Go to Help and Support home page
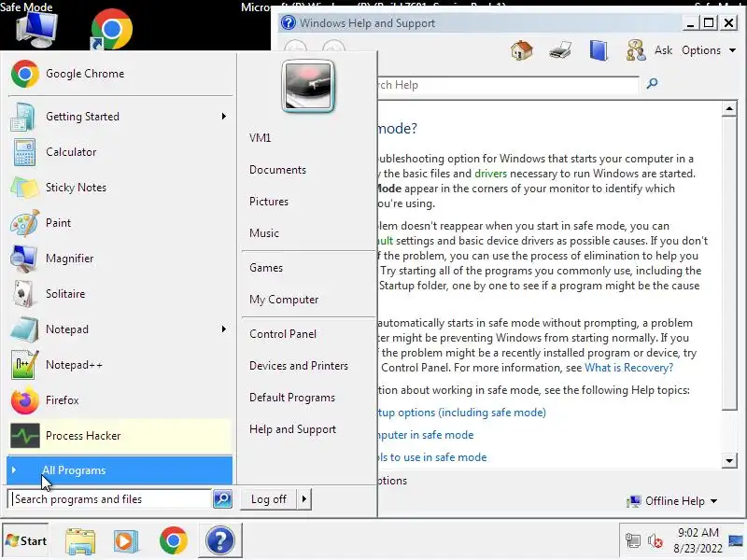This screenshot has height=560, width=747. (521, 50)
